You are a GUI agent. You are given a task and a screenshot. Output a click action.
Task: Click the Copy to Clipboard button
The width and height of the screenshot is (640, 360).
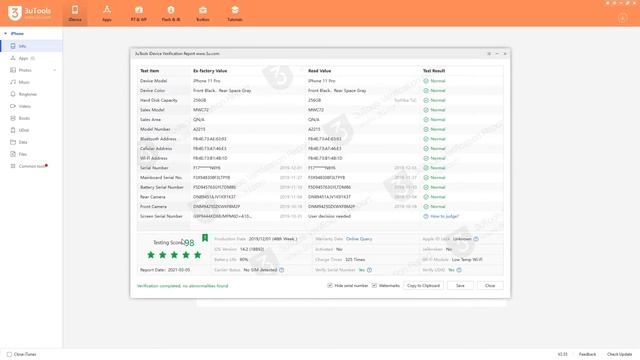tap(423, 286)
